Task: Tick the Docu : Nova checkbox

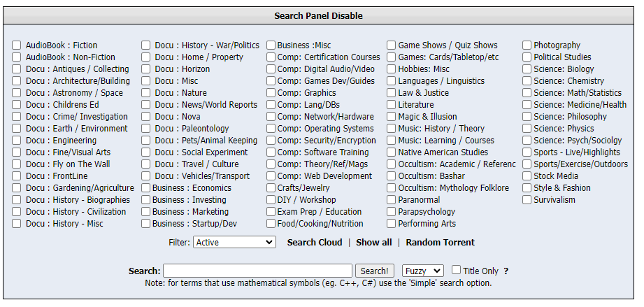Action: (x=146, y=117)
